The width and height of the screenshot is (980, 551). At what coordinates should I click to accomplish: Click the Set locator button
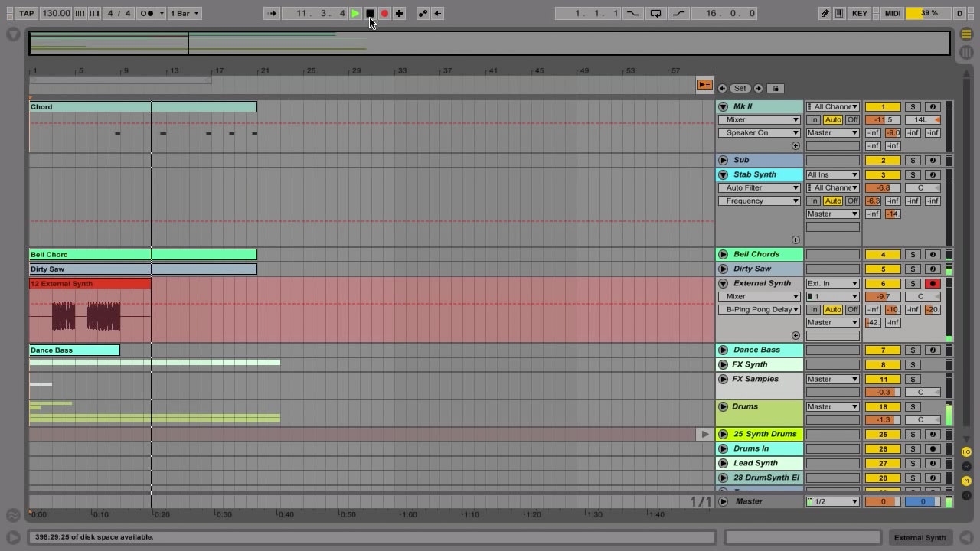coord(740,88)
